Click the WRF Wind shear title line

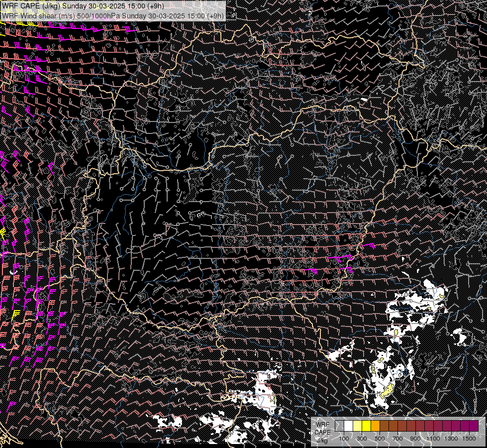[x=113, y=16]
